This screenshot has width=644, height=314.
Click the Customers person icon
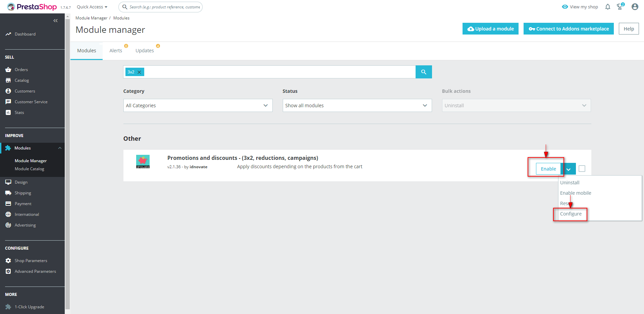[x=8, y=91]
